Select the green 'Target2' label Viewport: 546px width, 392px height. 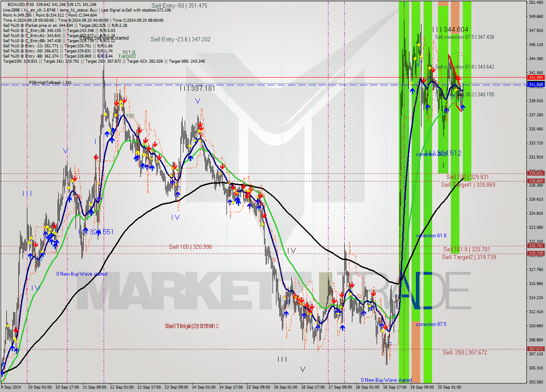coord(127,56)
